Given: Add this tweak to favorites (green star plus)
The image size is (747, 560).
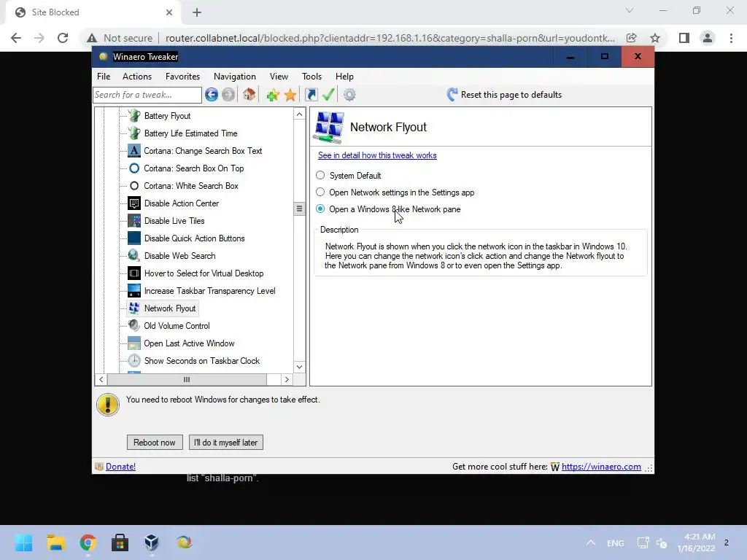Looking at the screenshot, I should tap(273, 95).
